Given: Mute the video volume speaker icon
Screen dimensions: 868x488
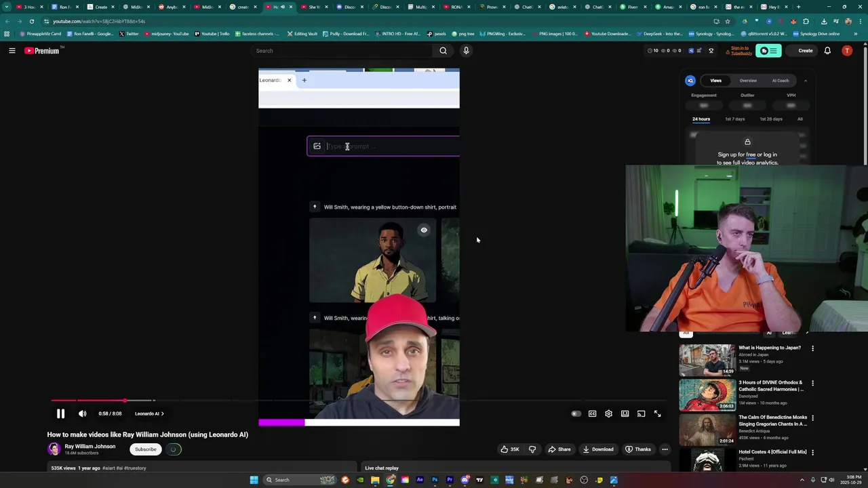Looking at the screenshot, I should pos(82,413).
